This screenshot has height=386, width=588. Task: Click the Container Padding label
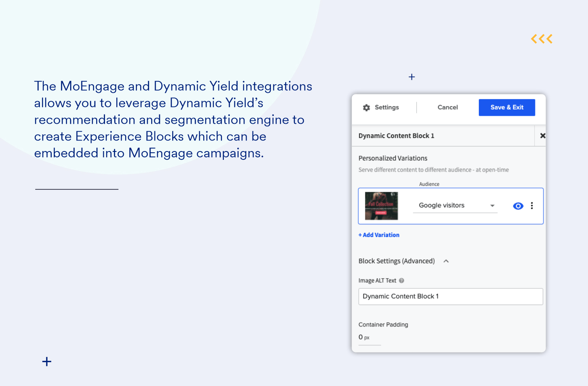point(383,325)
